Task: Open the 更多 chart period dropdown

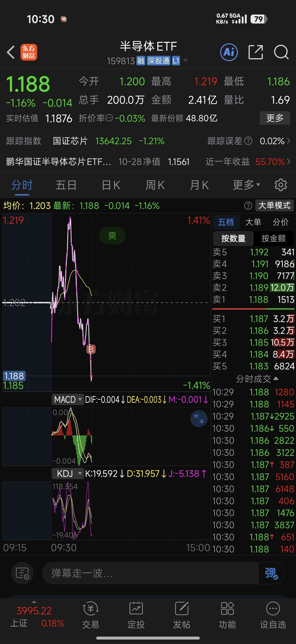Action: point(246,185)
